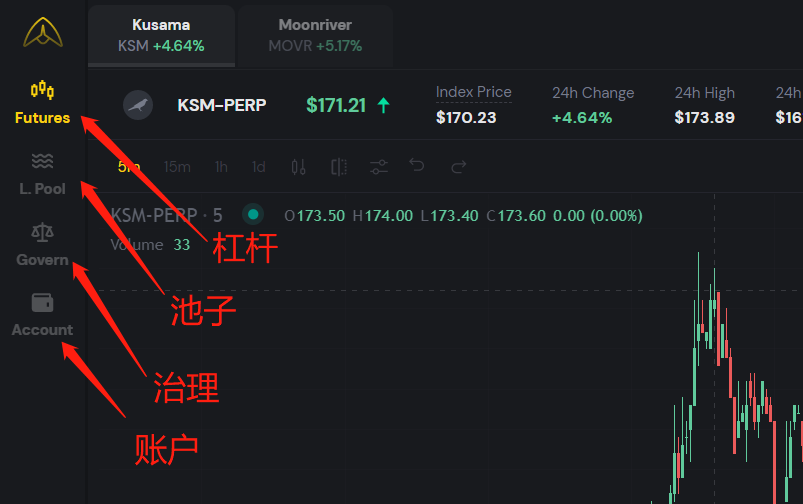Go to Govern scales icon
The width and height of the screenshot is (803, 504).
click(43, 232)
